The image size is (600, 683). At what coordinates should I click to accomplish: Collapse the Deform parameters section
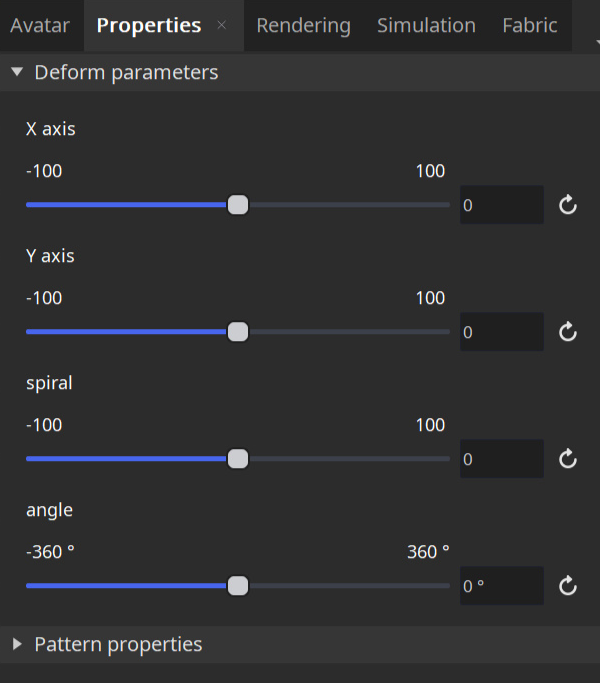(17, 73)
